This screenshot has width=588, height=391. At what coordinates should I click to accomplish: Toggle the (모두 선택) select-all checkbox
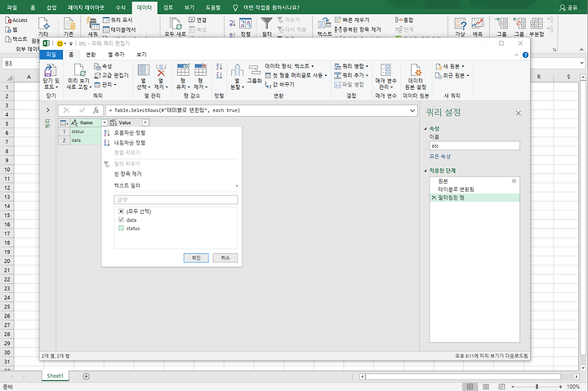(x=121, y=211)
